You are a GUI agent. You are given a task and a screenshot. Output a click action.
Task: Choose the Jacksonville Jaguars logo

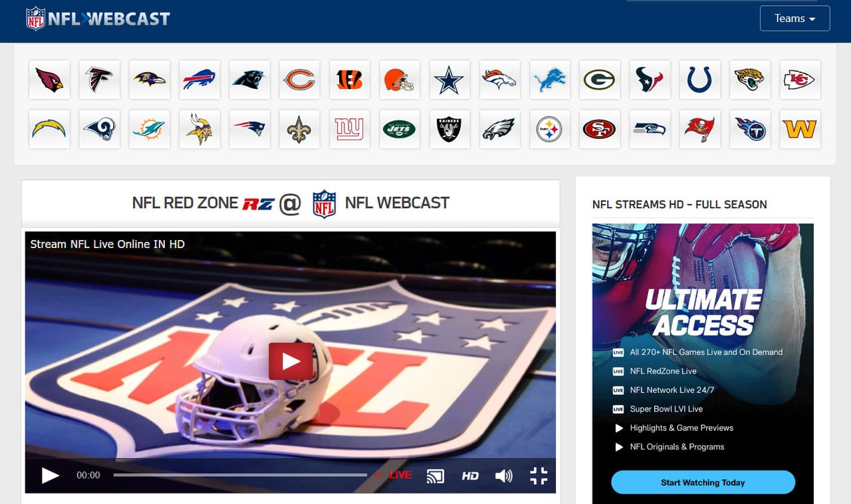click(750, 80)
